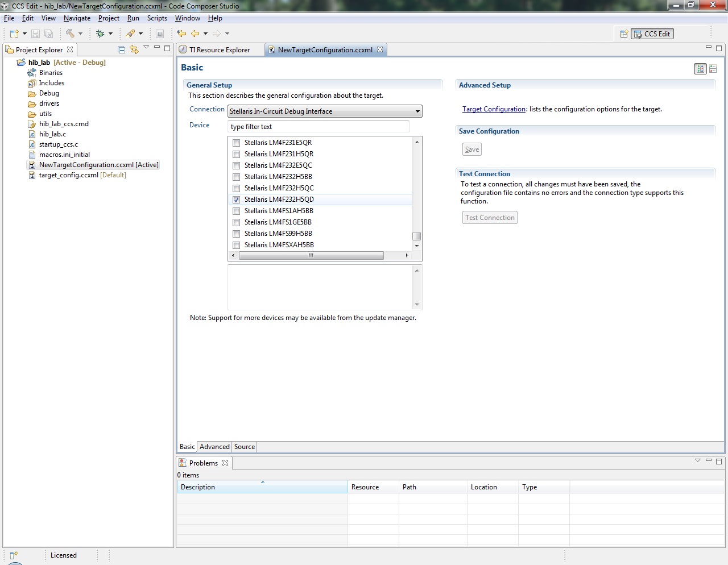Viewport: 728px width, 565px height.
Task: Toggle Link with Editor in Project Explorer
Action: pyautogui.click(x=134, y=50)
